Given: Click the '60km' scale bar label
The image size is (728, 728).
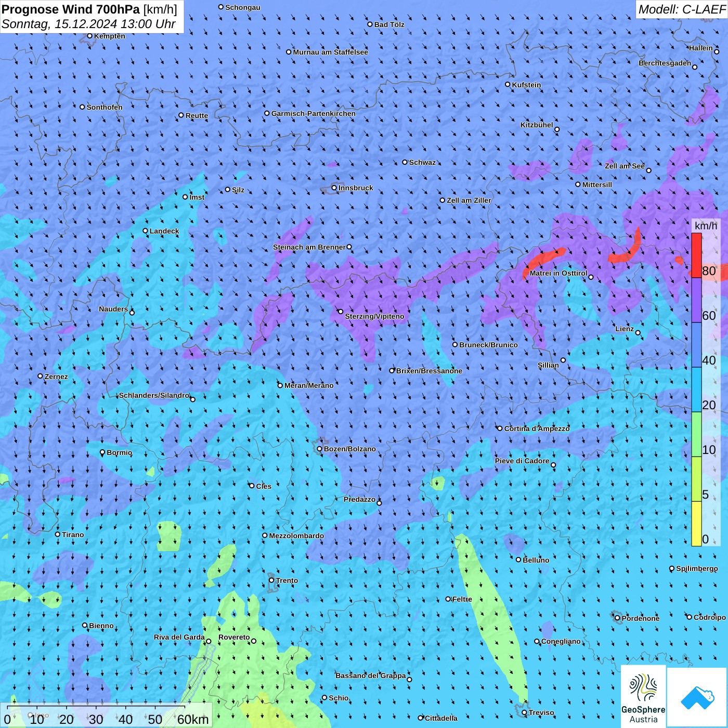Looking at the screenshot, I should click(193, 719).
